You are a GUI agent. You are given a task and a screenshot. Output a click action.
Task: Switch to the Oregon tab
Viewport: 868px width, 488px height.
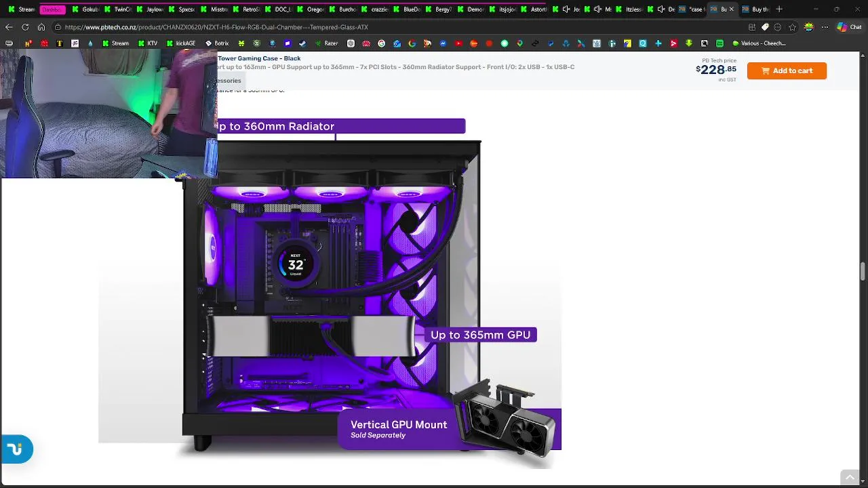tap(310, 9)
